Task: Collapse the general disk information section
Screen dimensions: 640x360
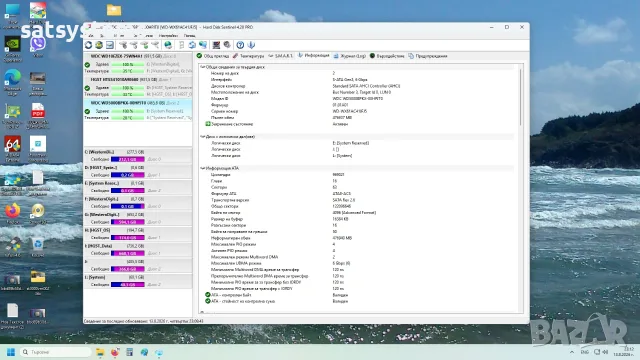Action: point(202,67)
